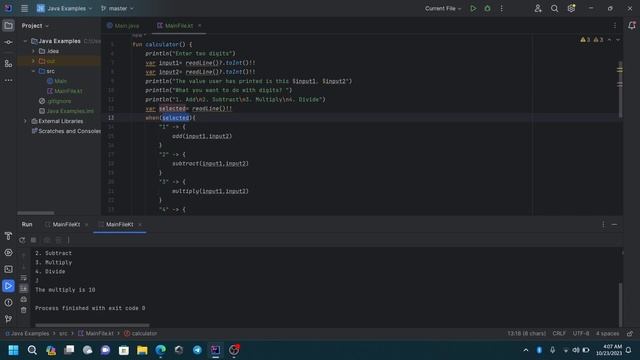The image size is (640, 360).
Task: Open the Commit tool window
Action: [x=8, y=42]
